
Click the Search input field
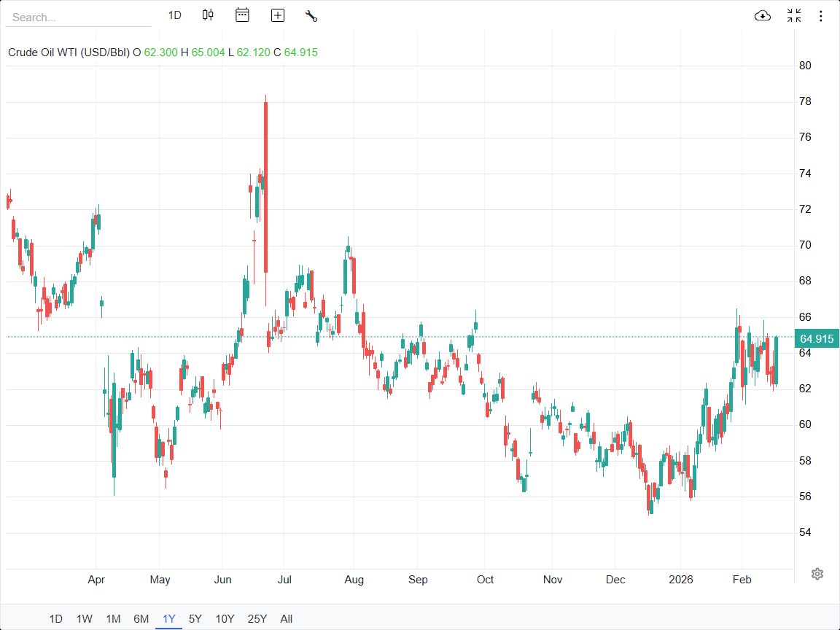78,17
